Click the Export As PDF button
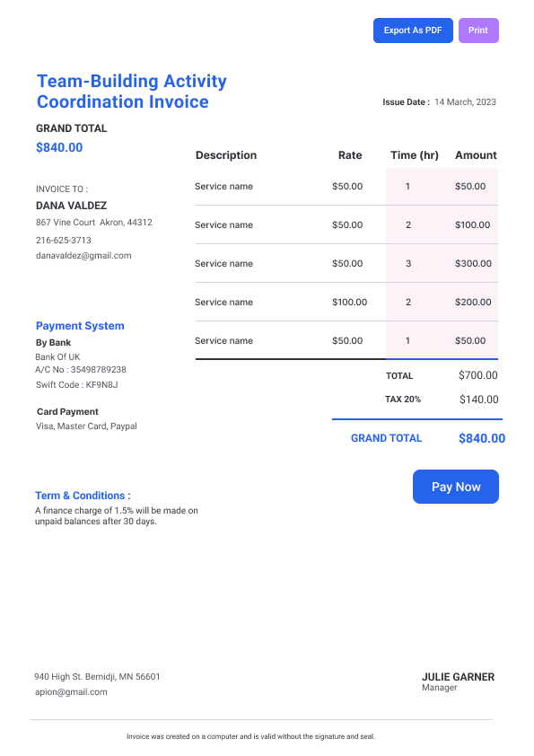 tap(413, 31)
